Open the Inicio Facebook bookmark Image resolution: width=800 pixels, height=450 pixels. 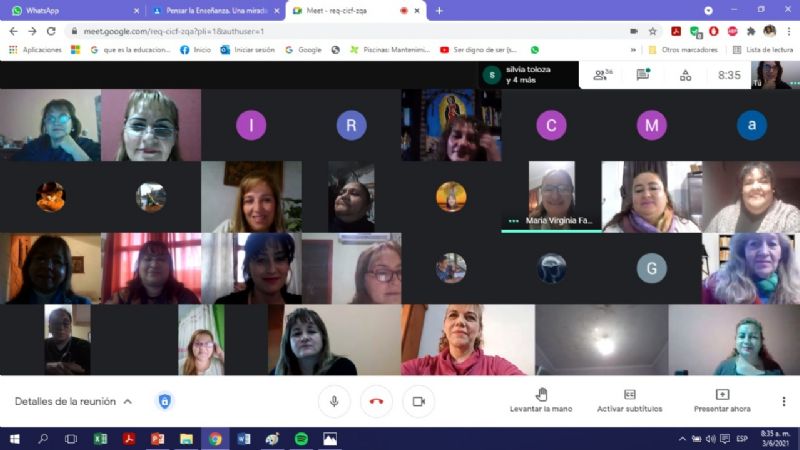[x=195, y=49]
